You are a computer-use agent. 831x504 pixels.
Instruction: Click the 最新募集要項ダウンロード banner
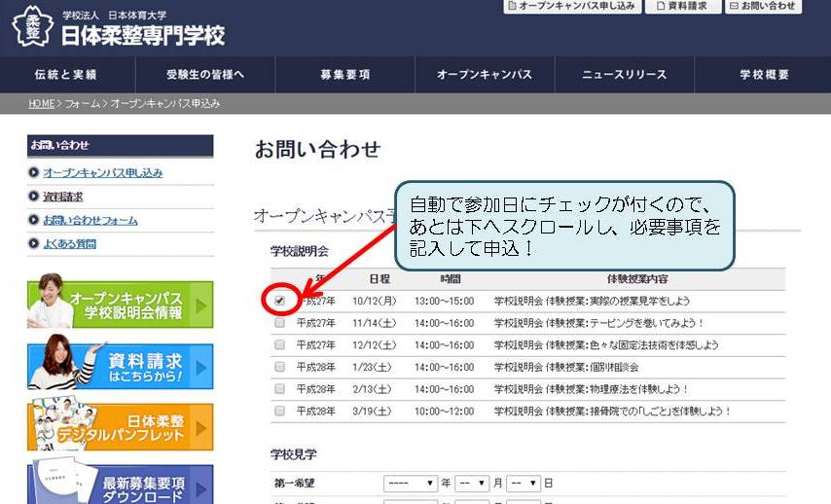[x=120, y=485]
